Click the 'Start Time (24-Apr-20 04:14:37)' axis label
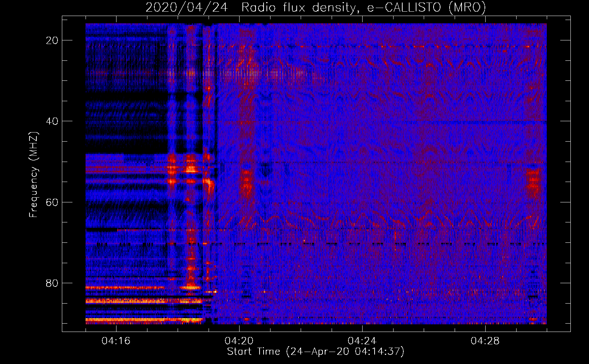589x364 pixels. (316, 352)
